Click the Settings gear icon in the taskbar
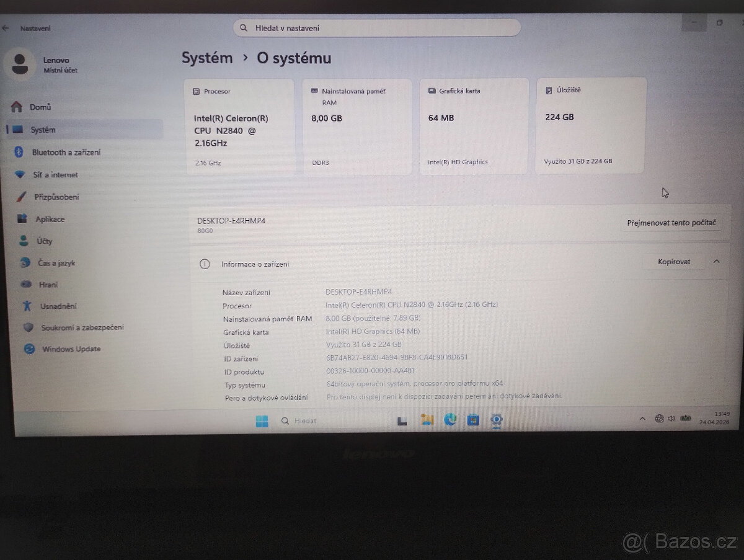 pyautogui.click(x=496, y=420)
